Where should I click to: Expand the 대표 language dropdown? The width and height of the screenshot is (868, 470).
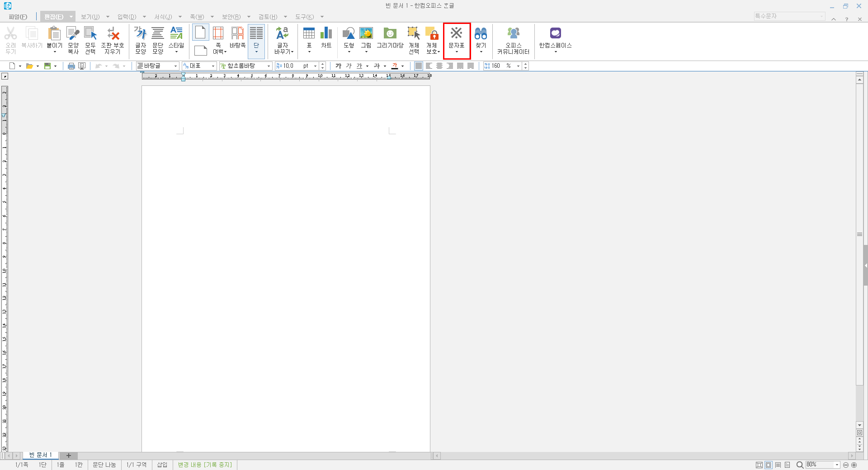[x=213, y=66]
